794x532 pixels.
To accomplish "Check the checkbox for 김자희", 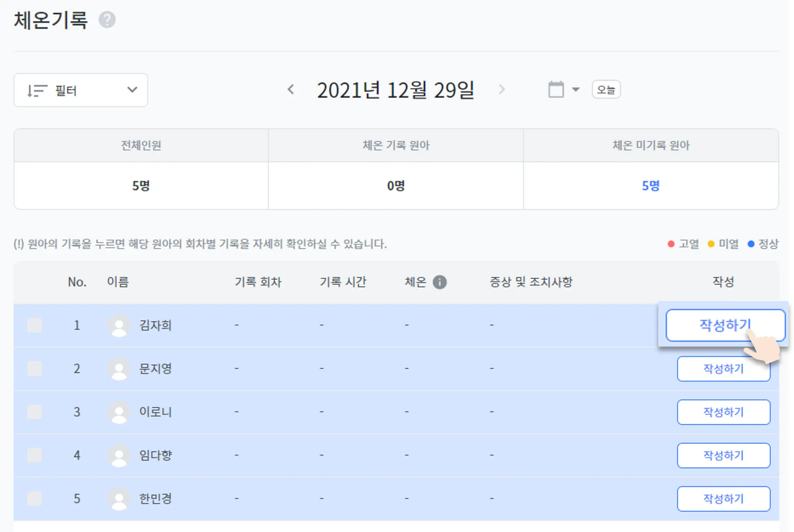I will (x=35, y=325).
